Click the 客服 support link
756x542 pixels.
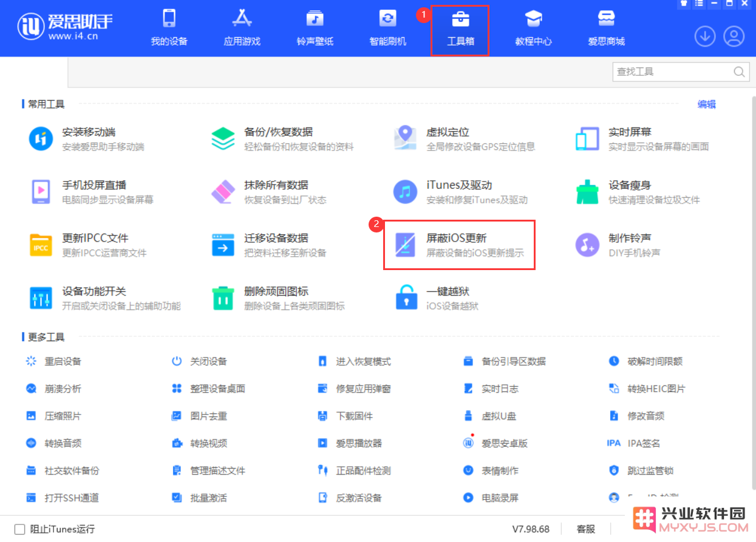click(x=586, y=529)
